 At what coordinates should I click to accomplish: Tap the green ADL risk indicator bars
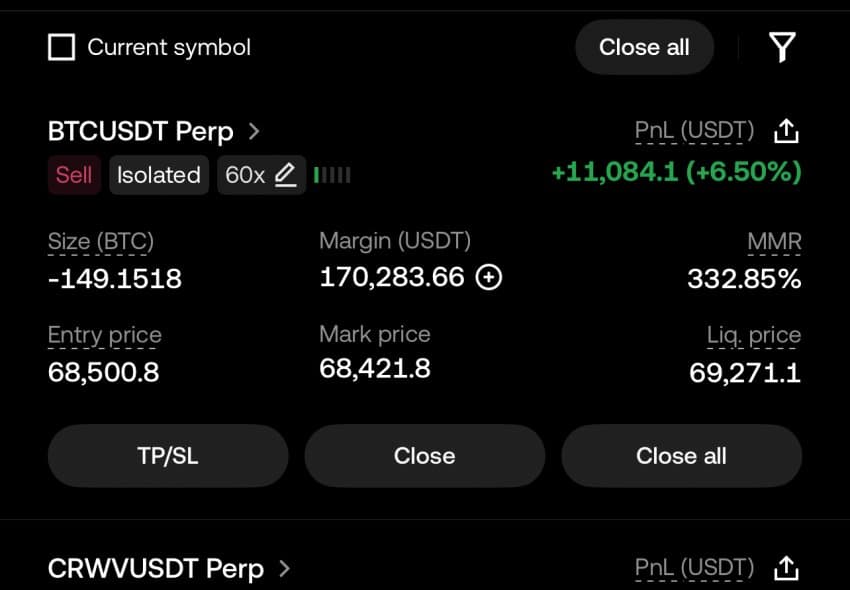point(332,175)
